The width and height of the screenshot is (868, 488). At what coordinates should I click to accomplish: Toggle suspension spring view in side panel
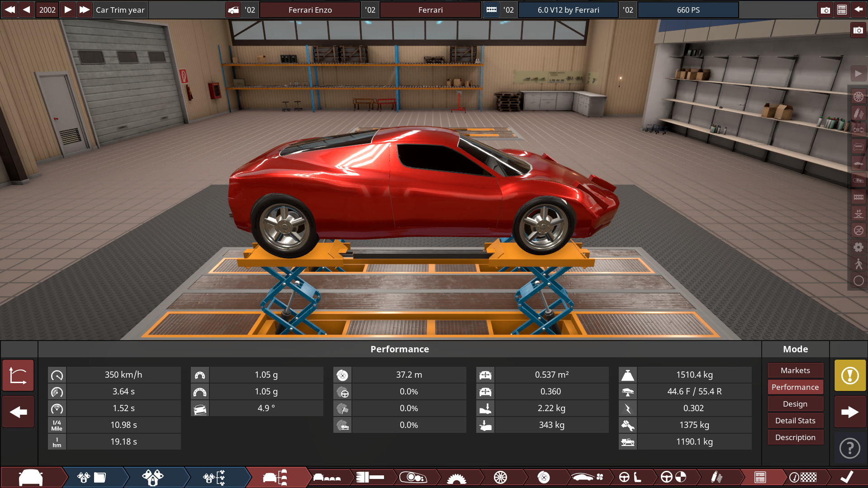tap(858, 113)
